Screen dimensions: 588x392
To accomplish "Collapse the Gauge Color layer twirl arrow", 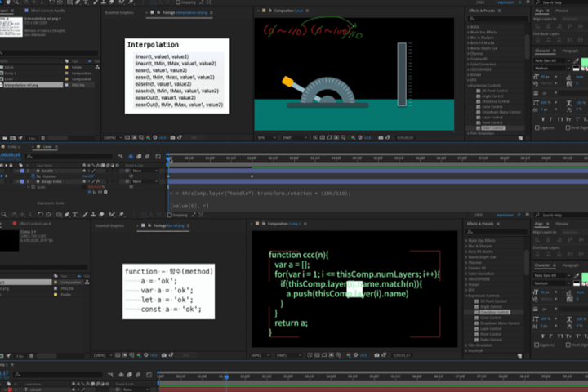I will 17,181.
